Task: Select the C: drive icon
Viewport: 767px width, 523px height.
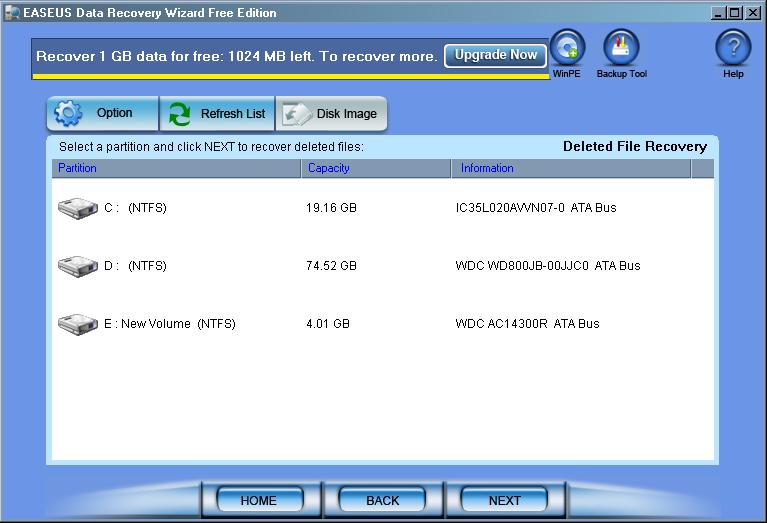Action: (78, 208)
